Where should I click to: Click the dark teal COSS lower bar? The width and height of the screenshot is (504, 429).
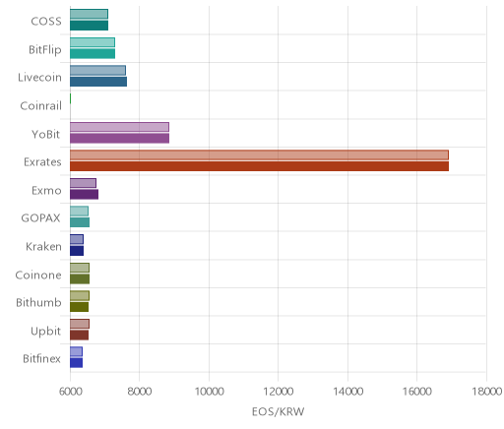[89, 26]
